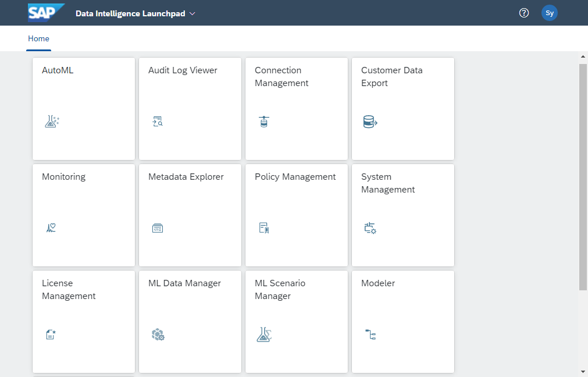Open the System Management gear icon

coord(370,228)
